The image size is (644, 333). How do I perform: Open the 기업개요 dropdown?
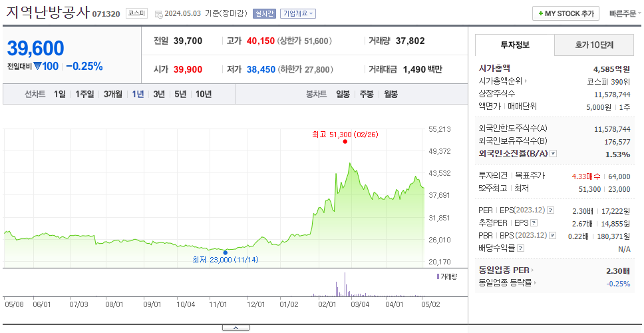pyautogui.click(x=298, y=13)
